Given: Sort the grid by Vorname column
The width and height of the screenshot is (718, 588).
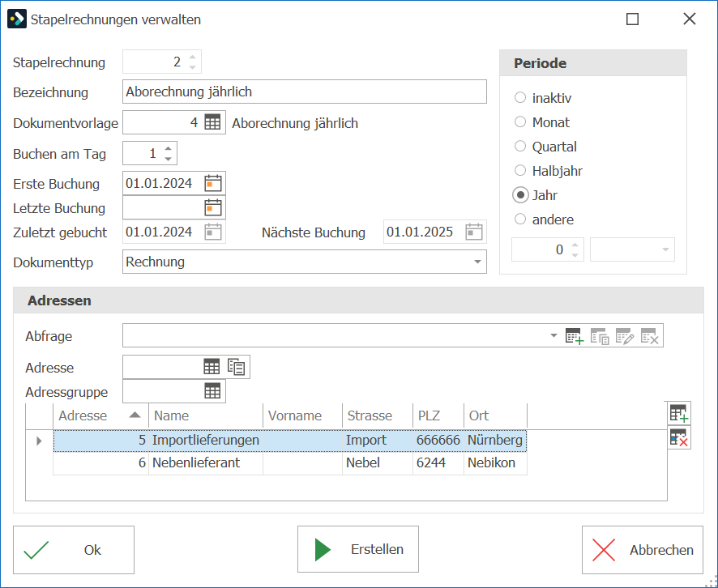Looking at the screenshot, I should click(302, 415).
